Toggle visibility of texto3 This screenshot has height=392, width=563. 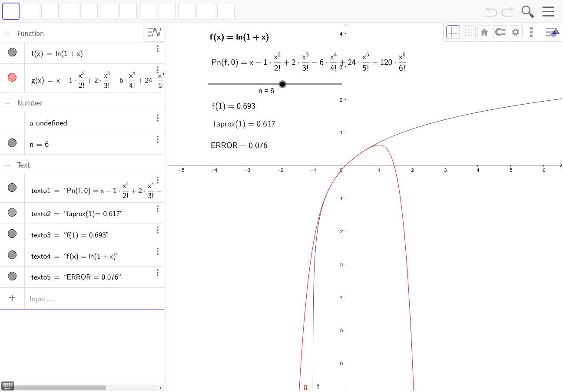point(12,234)
